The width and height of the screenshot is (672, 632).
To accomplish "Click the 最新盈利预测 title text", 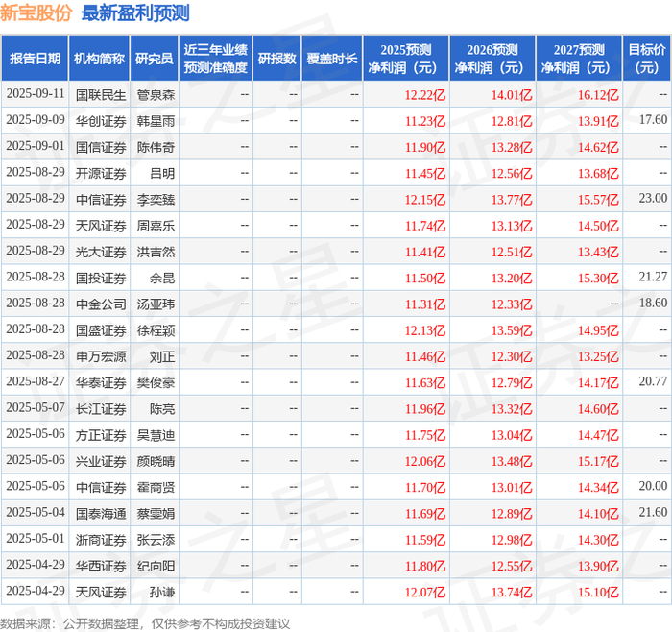I will click(x=135, y=12).
